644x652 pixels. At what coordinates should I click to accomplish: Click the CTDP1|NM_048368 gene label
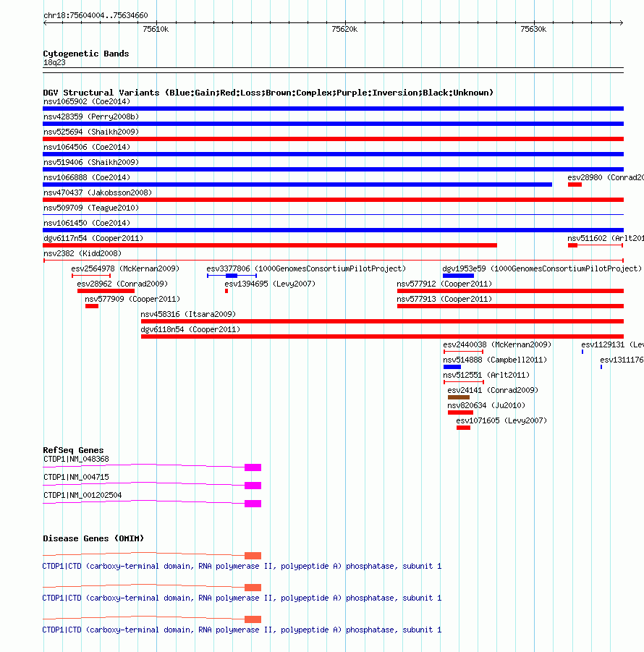pyautogui.click(x=76, y=459)
